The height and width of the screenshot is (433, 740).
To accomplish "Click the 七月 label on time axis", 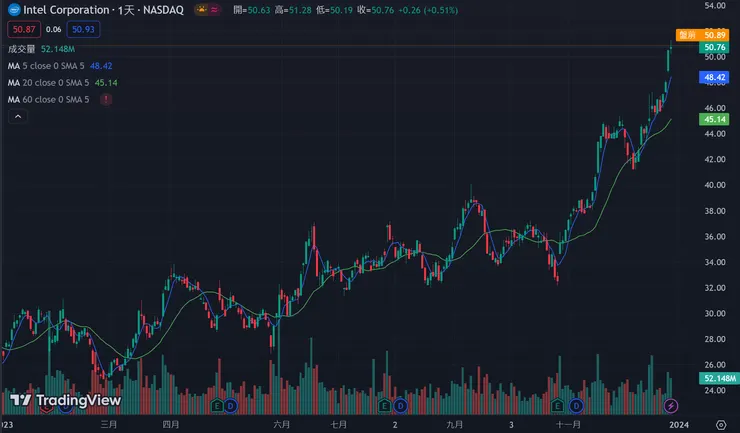I will 338,425.
